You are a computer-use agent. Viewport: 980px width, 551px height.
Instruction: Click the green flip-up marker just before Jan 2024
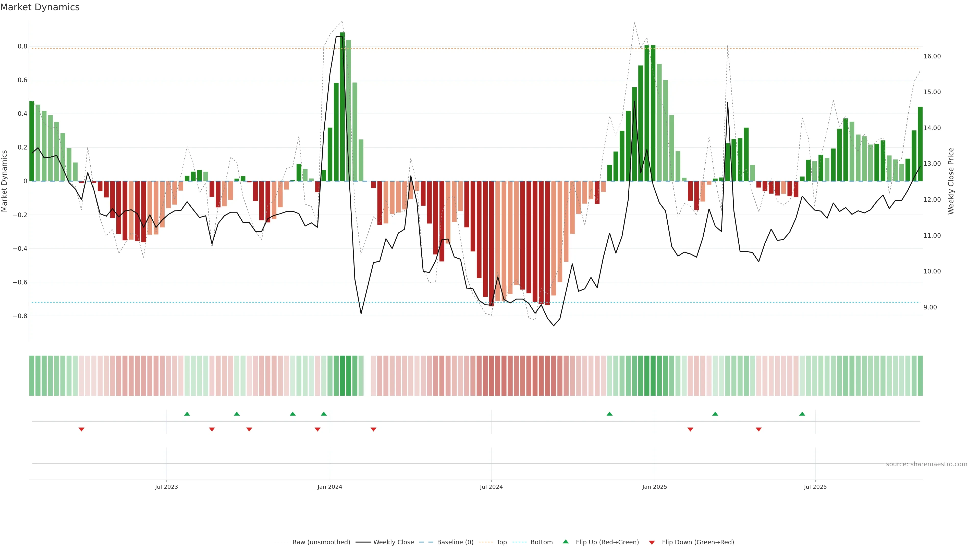[x=324, y=414]
